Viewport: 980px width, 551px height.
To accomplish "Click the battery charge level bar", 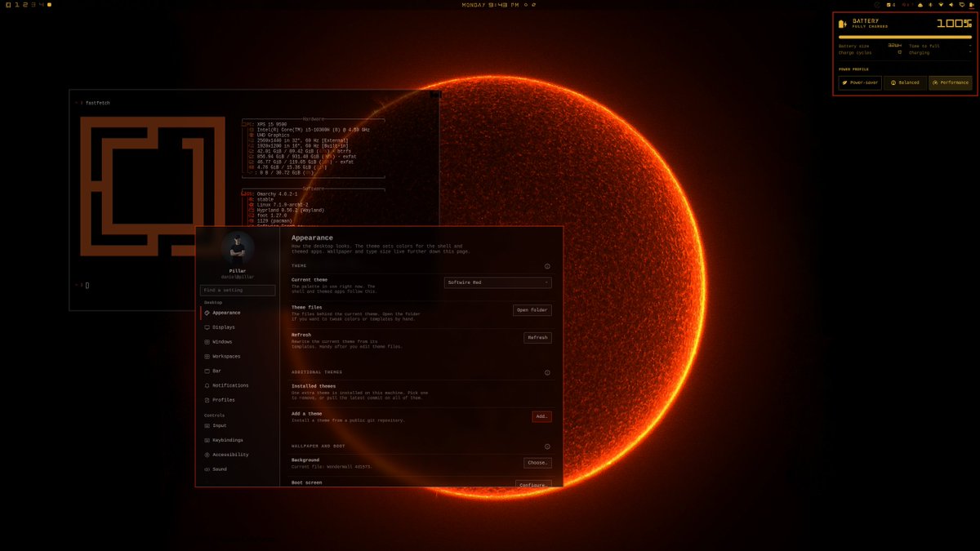I will [905, 37].
